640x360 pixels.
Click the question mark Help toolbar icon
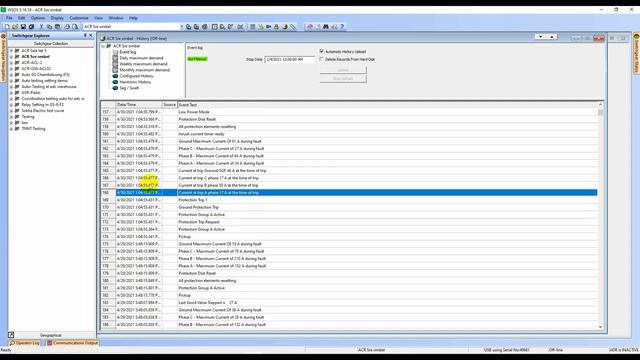point(342,27)
